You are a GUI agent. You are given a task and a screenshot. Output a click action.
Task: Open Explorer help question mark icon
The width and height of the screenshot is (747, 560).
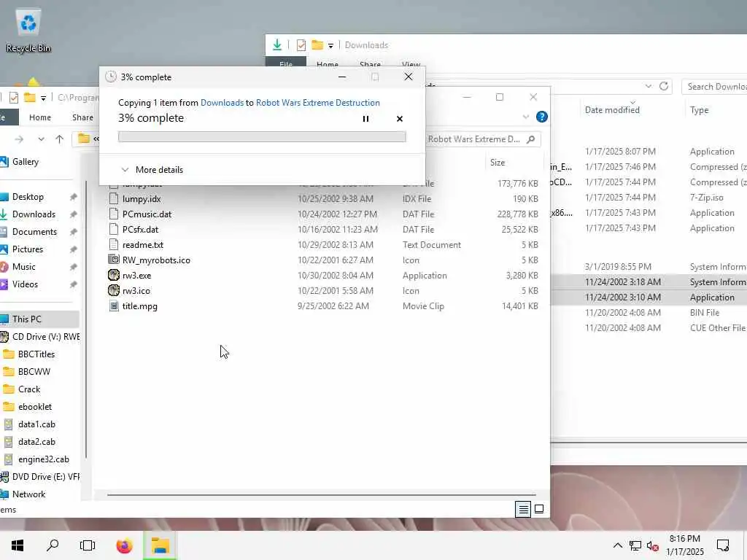pos(542,117)
